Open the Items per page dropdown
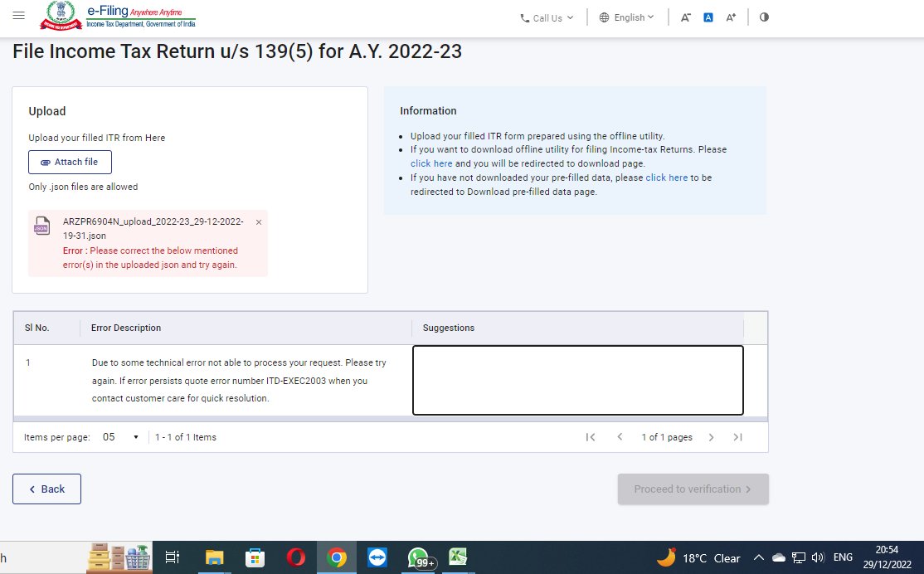Screen dimensions: 924x574 [120, 436]
